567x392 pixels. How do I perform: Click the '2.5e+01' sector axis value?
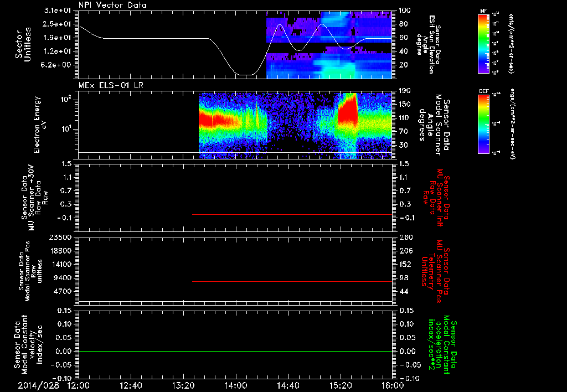click(x=58, y=24)
